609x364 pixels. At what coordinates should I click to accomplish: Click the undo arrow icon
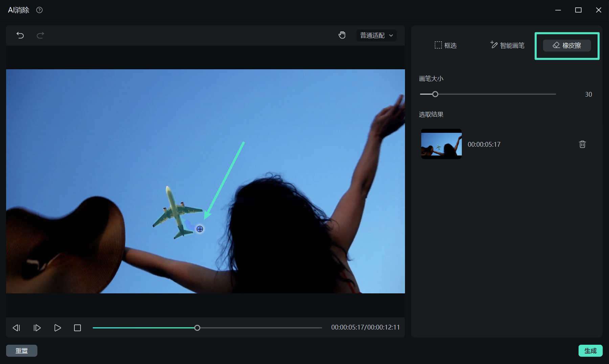click(20, 35)
